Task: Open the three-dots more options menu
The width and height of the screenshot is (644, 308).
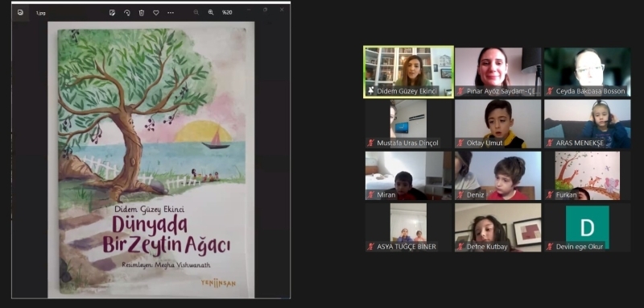Action: (x=171, y=13)
